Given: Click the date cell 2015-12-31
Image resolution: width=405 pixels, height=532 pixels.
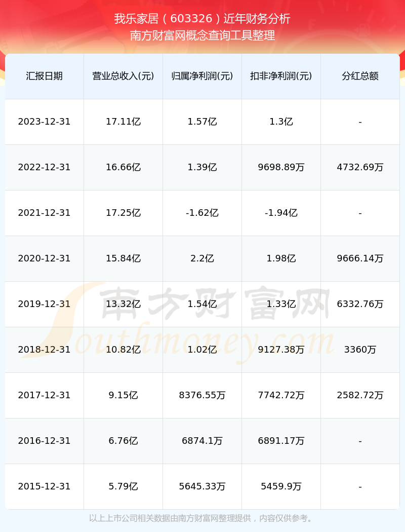Looking at the screenshot, I should click(x=45, y=486).
